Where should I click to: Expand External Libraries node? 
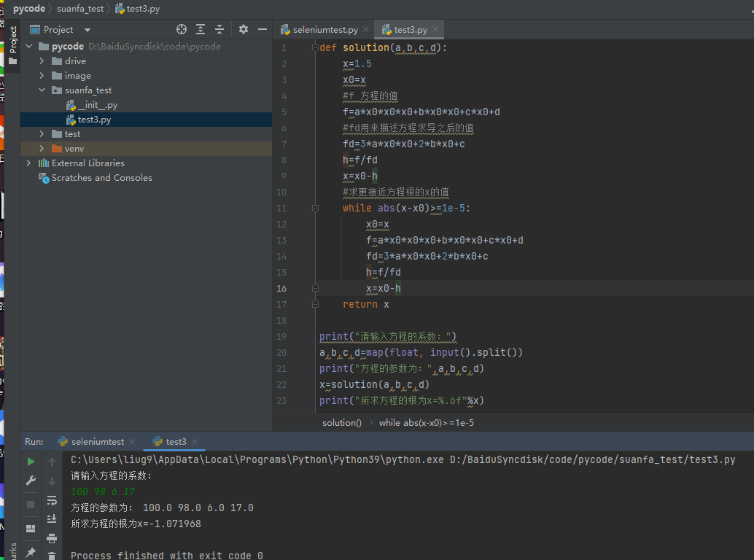point(28,163)
